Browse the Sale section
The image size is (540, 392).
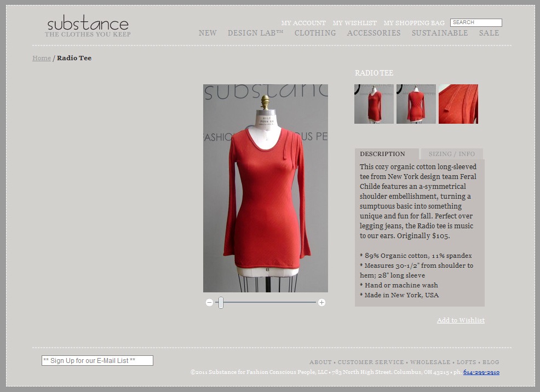pyautogui.click(x=489, y=33)
